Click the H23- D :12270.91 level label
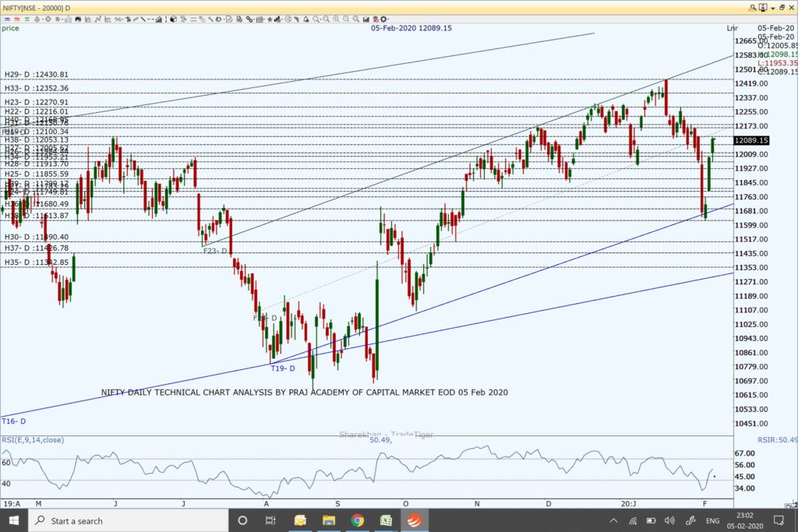798x532 pixels. [x=36, y=102]
